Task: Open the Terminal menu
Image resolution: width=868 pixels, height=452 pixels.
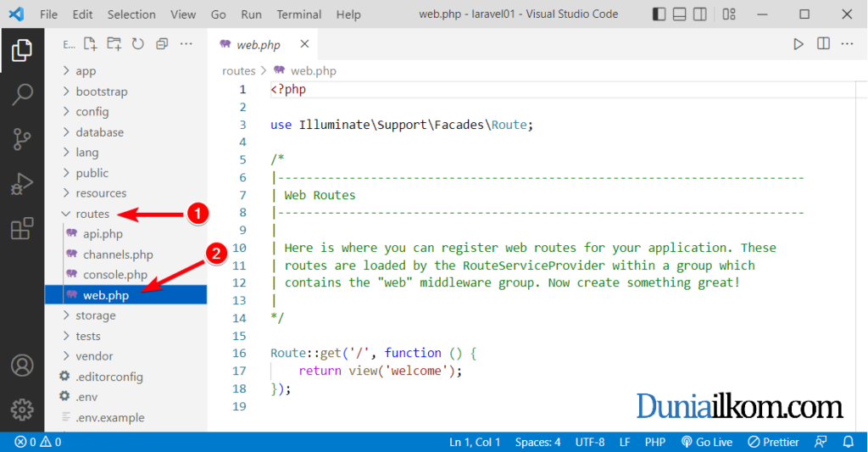Action: point(299,14)
